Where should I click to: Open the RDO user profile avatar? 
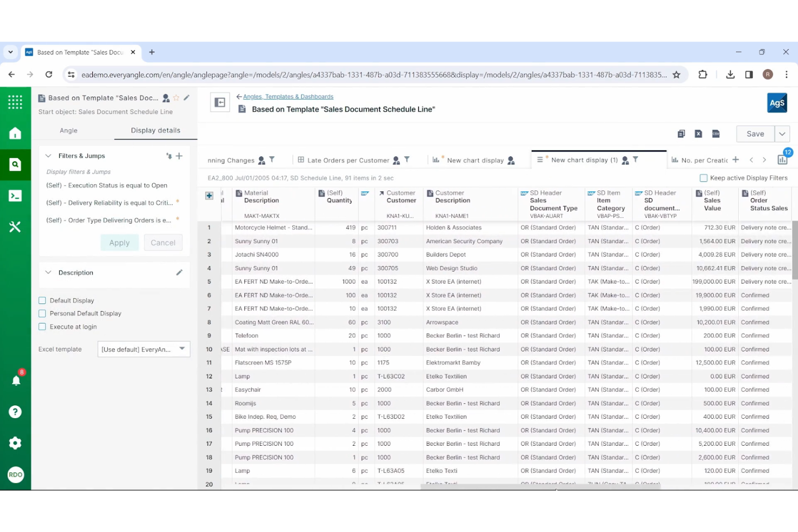[x=16, y=475]
